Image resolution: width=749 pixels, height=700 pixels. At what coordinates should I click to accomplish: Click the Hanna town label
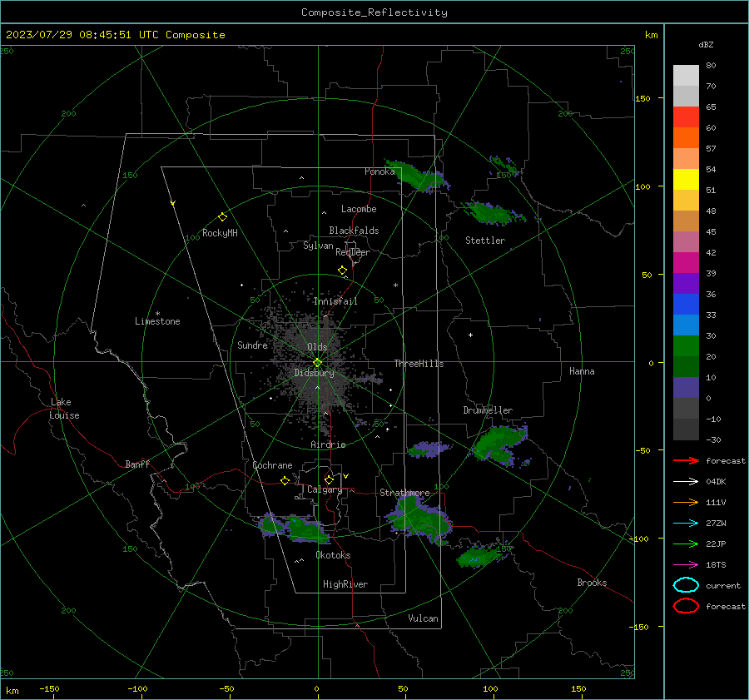pyautogui.click(x=582, y=371)
